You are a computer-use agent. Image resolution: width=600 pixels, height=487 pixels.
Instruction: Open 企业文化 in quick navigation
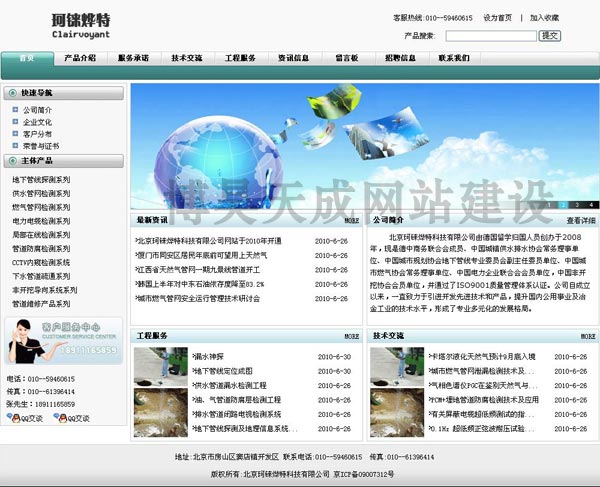37,122
